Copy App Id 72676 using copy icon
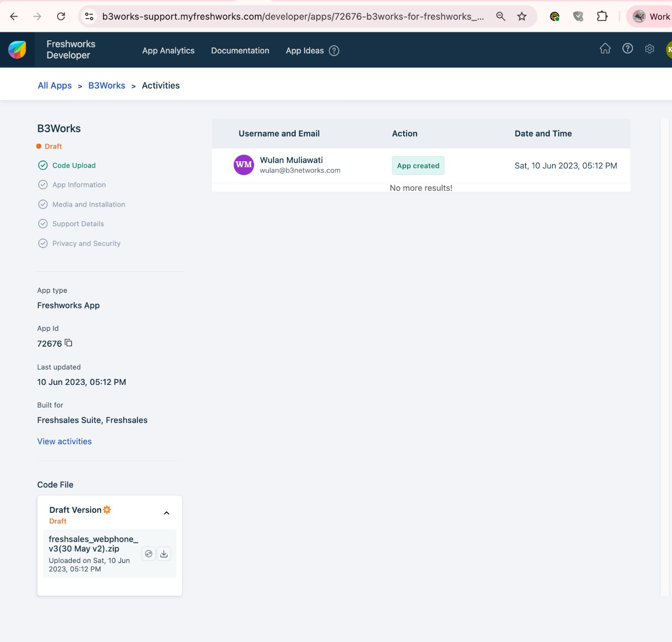This screenshot has width=672, height=642. [x=68, y=343]
